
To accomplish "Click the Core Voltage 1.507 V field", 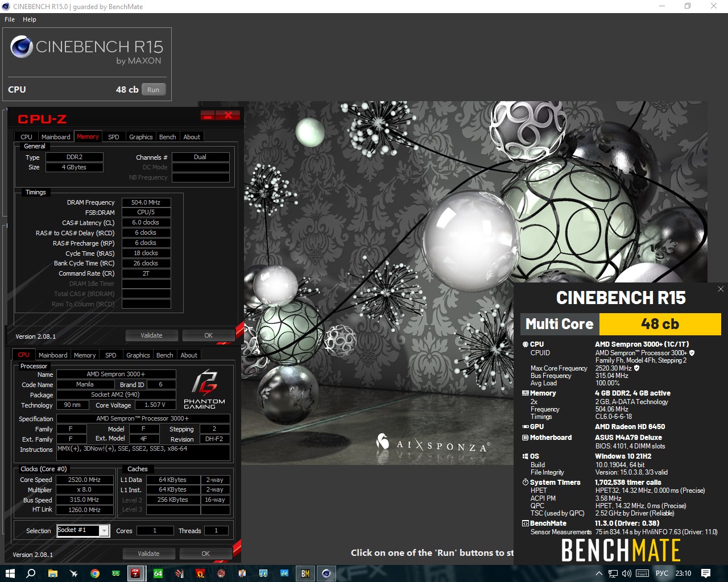I will point(155,405).
